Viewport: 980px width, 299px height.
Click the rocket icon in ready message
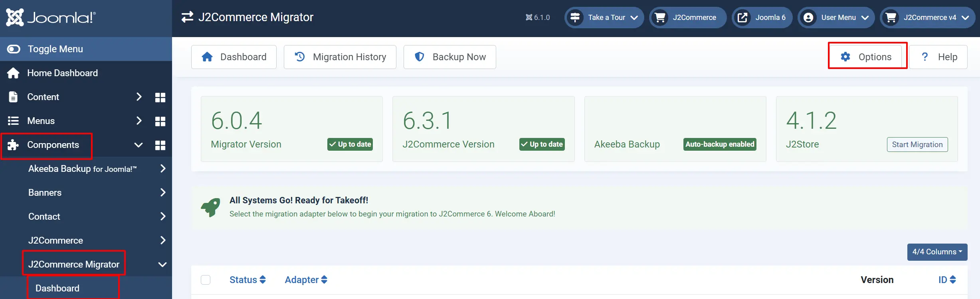click(211, 207)
